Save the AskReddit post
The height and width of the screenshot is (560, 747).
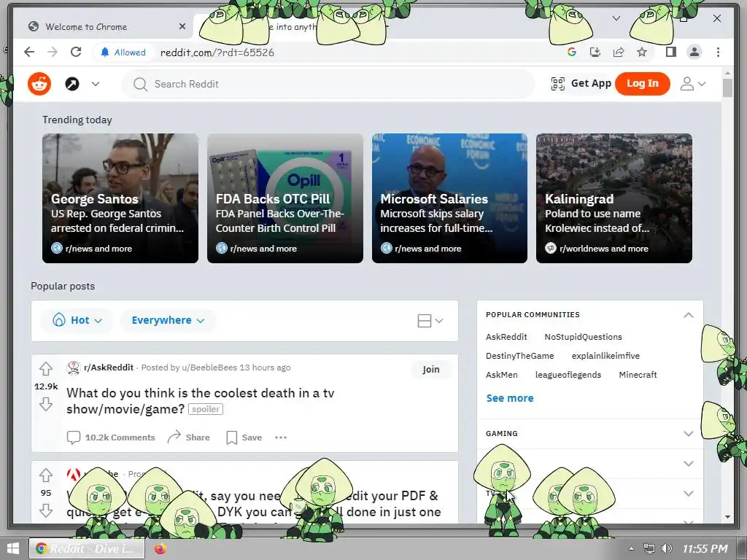point(244,437)
